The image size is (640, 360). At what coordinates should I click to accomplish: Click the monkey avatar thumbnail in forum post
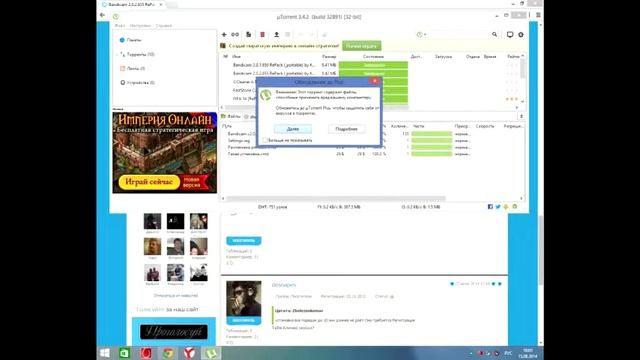244,298
